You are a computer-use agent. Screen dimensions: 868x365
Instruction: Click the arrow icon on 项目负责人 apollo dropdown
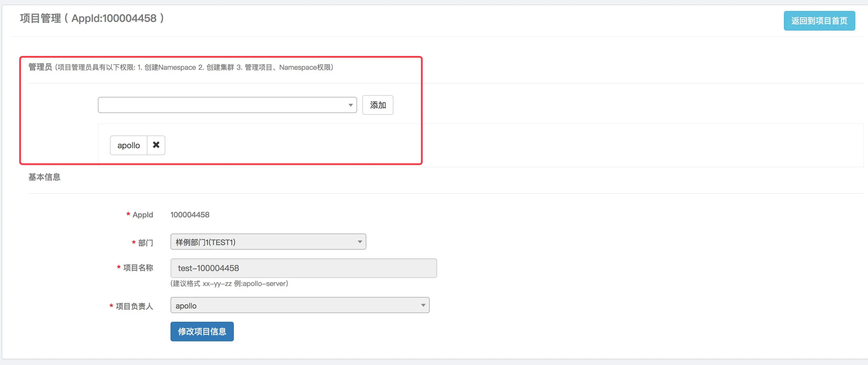(423, 305)
